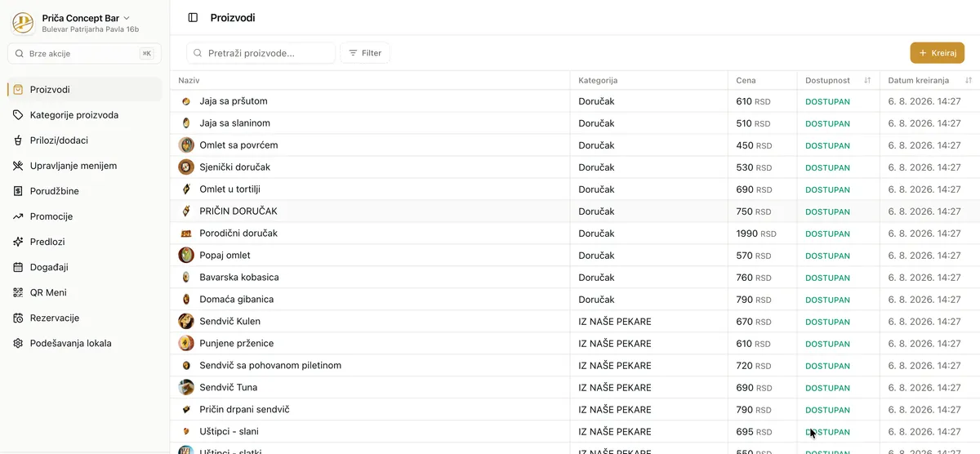Click the 695 RSD price cell
The height and width of the screenshot is (454, 980).
coord(753,432)
